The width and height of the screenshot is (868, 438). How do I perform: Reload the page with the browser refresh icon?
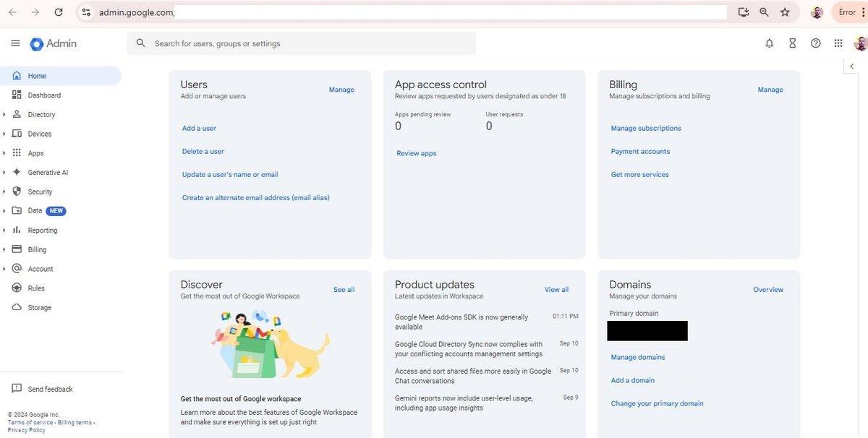59,12
